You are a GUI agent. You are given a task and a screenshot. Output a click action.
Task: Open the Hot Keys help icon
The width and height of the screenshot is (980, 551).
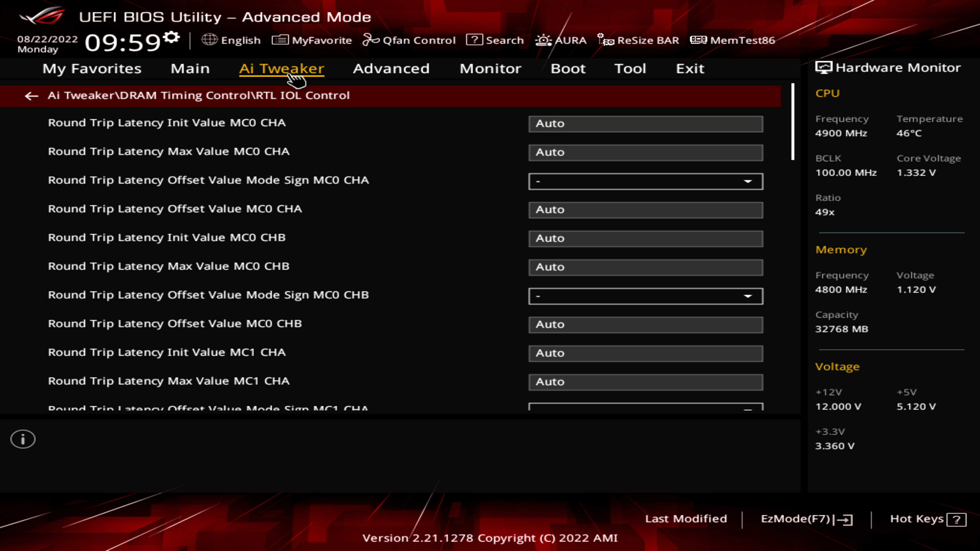[957, 519]
